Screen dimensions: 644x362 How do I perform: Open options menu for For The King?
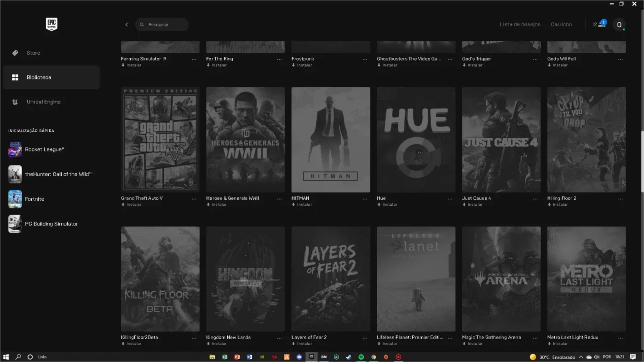pyautogui.click(x=279, y=59)
